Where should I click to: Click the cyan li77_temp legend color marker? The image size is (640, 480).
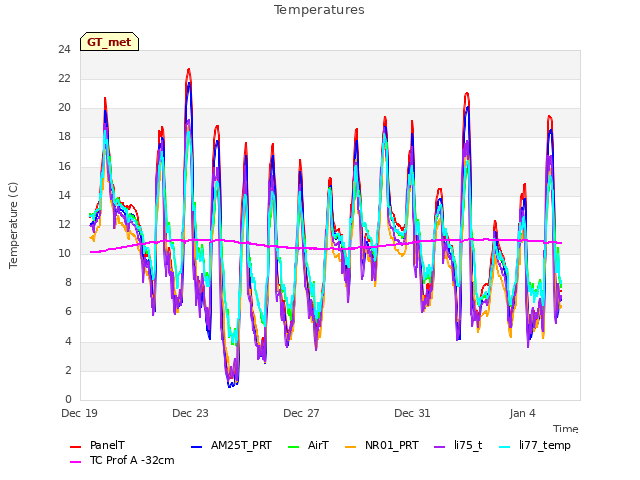click(x=505, y=447)
